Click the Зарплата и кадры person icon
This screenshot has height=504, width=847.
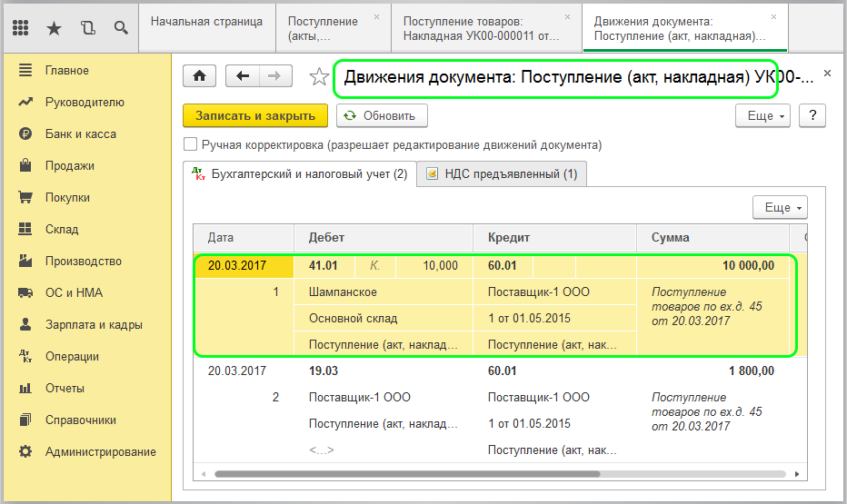pos(25,324)
